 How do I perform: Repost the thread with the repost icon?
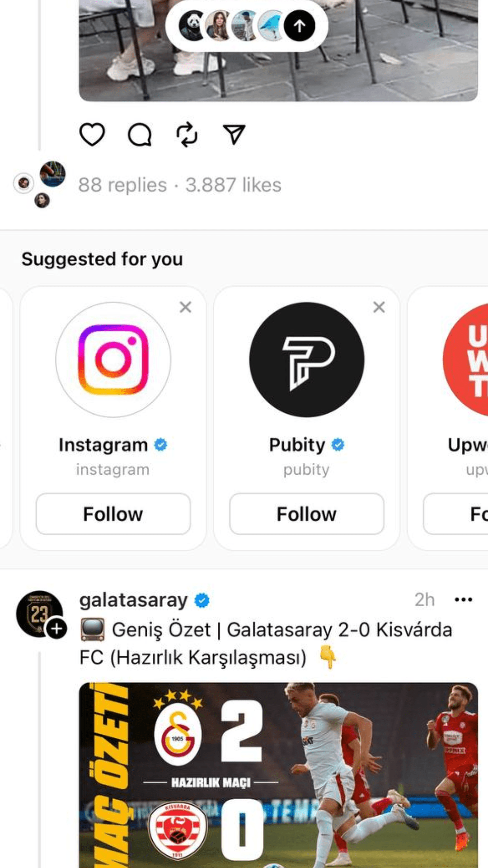(187, 134)
